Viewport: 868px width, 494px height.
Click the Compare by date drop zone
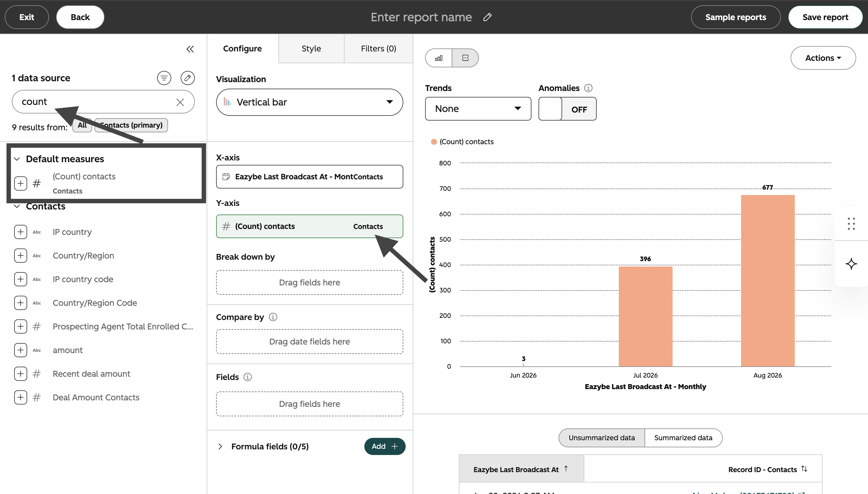(x=309, y=342)
